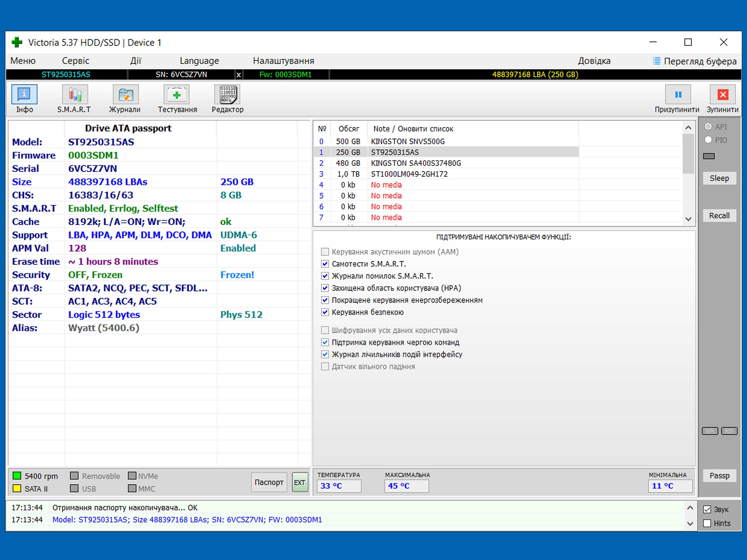Click the small x next to serial number

tap(239, 75)
